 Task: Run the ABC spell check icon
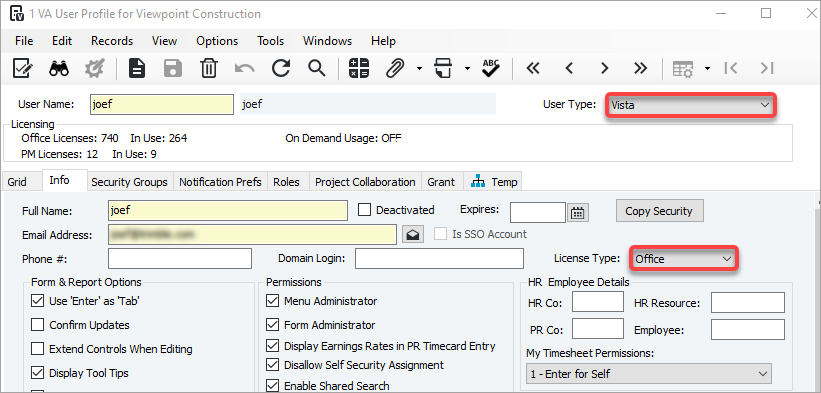[491, 68]
